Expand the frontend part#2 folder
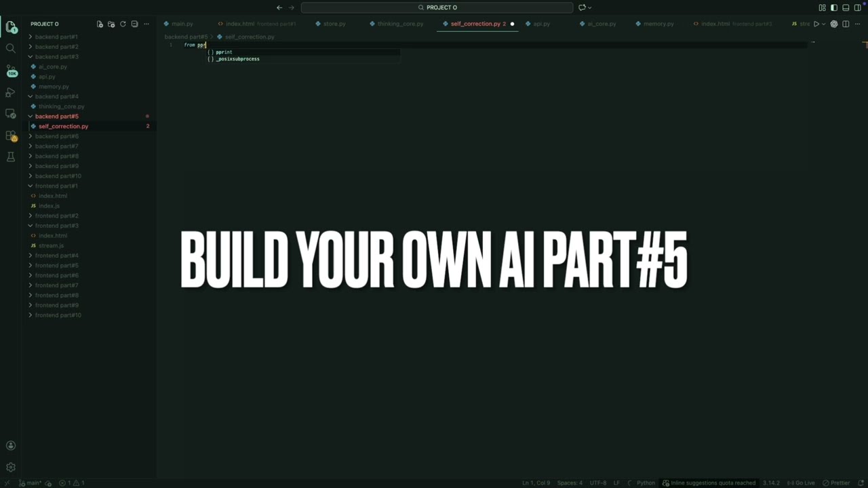This screenshot has height=488, width=868. [x=57, y=216]
